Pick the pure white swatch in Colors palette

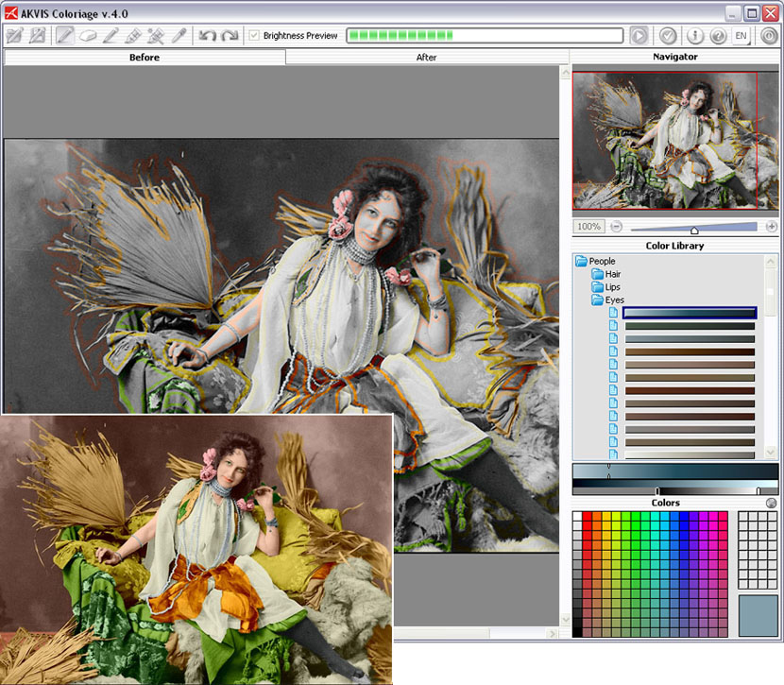click(x=577, y=518)
